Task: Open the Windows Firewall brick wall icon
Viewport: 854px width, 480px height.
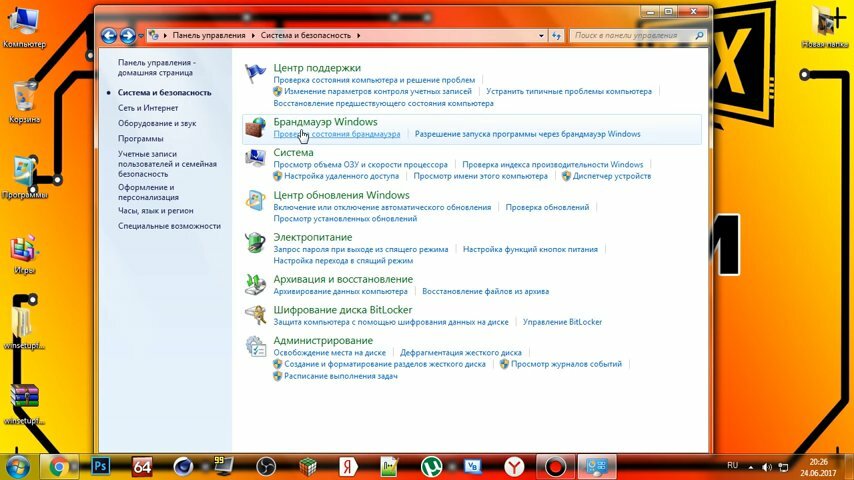Action: 255,127
